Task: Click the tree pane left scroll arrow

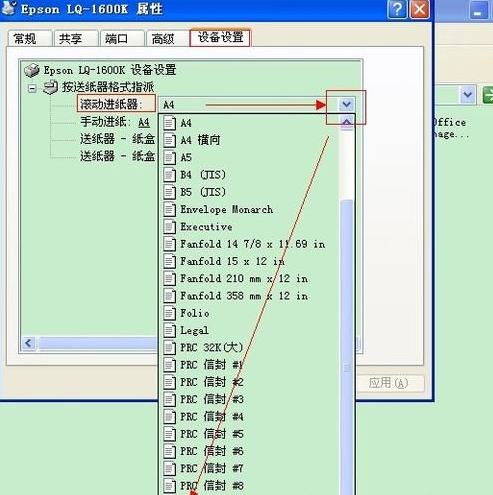Action: (x=29, y=343)
